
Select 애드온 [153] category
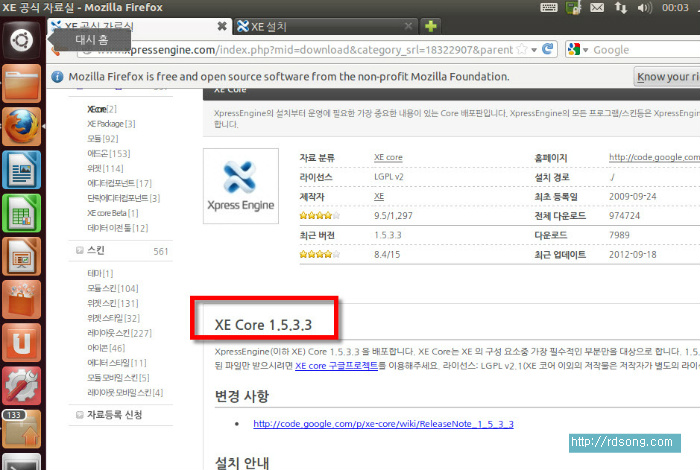(x=108, y=154)
